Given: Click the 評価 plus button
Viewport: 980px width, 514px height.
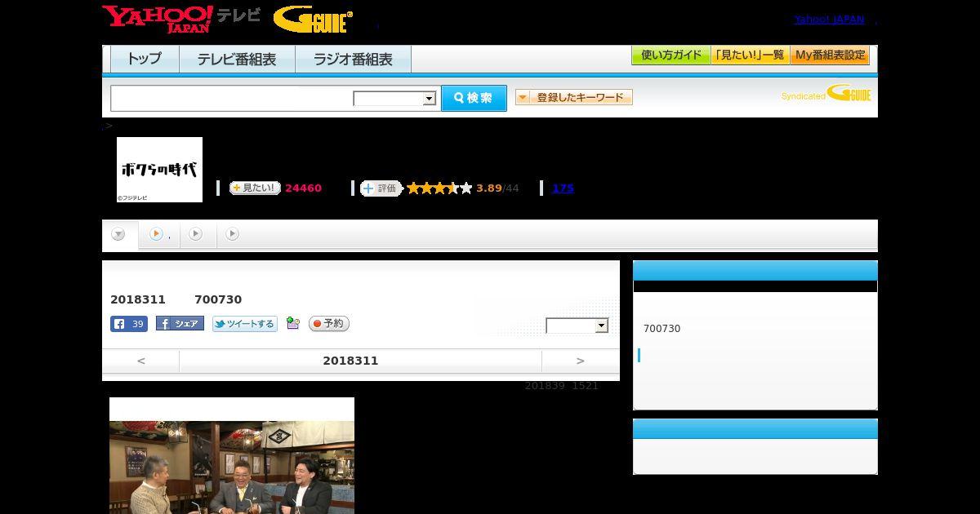Looking at the screenshot, I should [381, 188].
